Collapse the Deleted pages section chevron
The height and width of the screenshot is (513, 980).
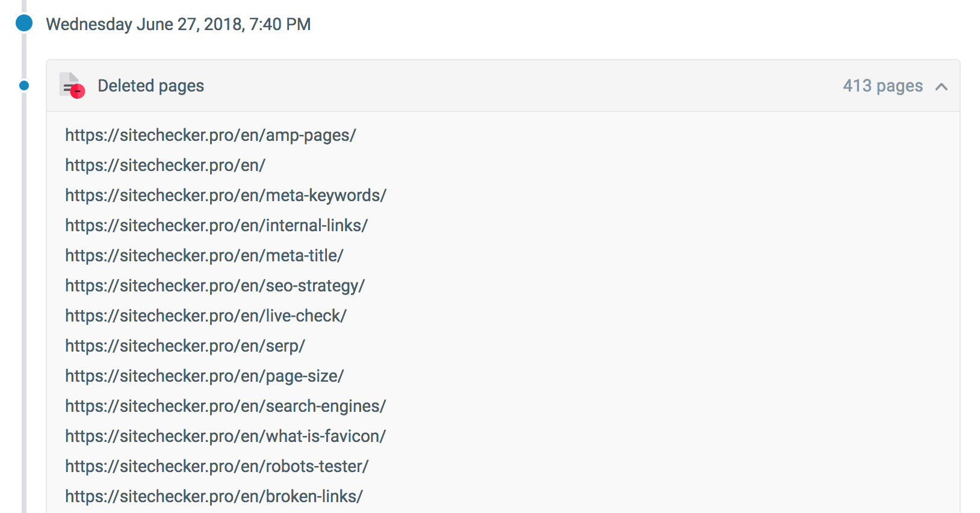[941, 87]
